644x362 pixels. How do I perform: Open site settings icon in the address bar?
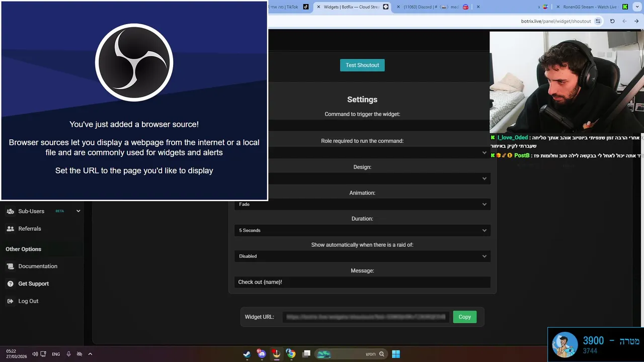[598, 21]
